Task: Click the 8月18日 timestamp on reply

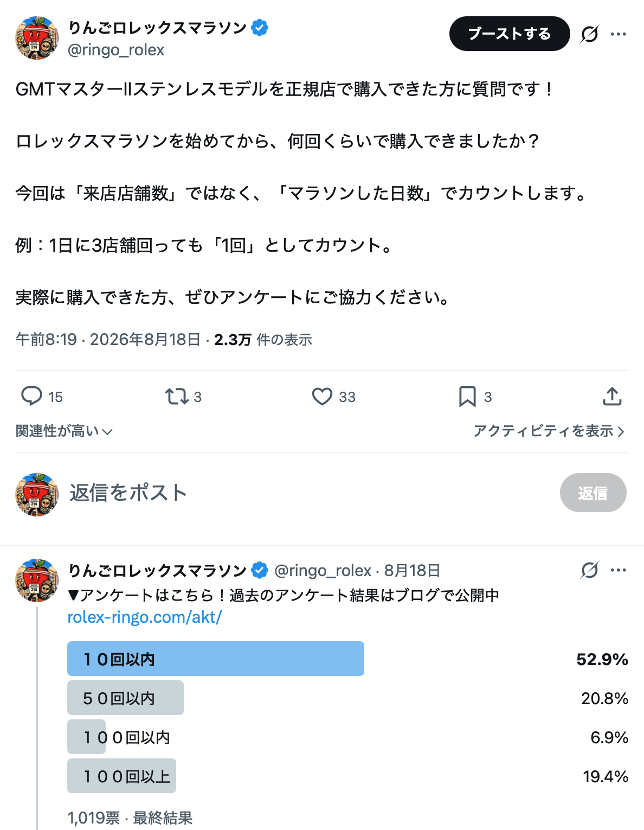Action: coord(412,571)
